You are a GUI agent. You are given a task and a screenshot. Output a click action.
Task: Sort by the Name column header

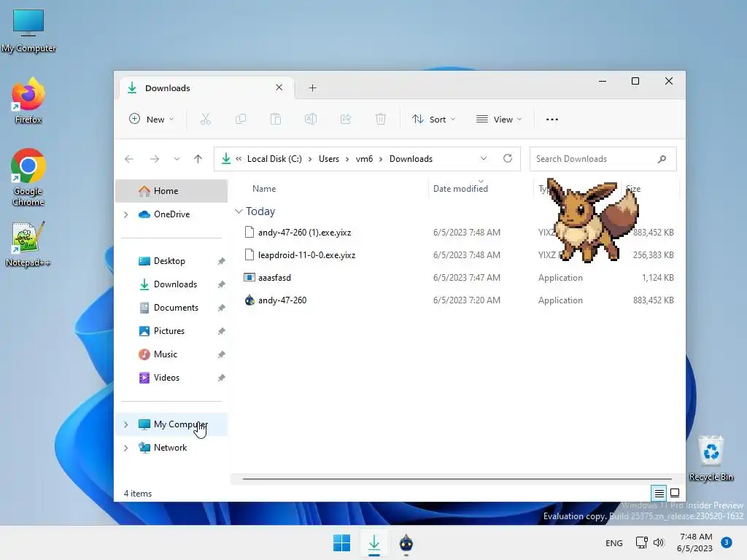click(x=264, y=189)
